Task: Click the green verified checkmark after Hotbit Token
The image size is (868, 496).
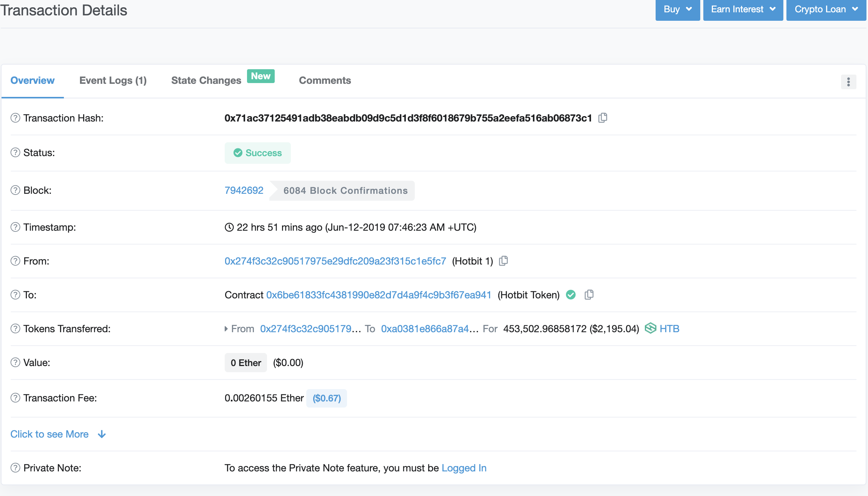Action: click(571, 295)
